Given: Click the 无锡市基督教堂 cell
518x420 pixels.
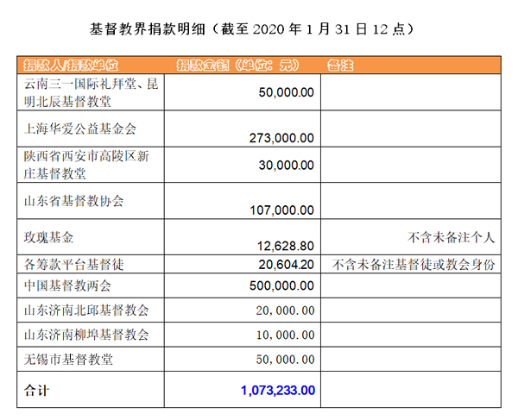Looking at the screenshot, I should [x=67, y=358].
